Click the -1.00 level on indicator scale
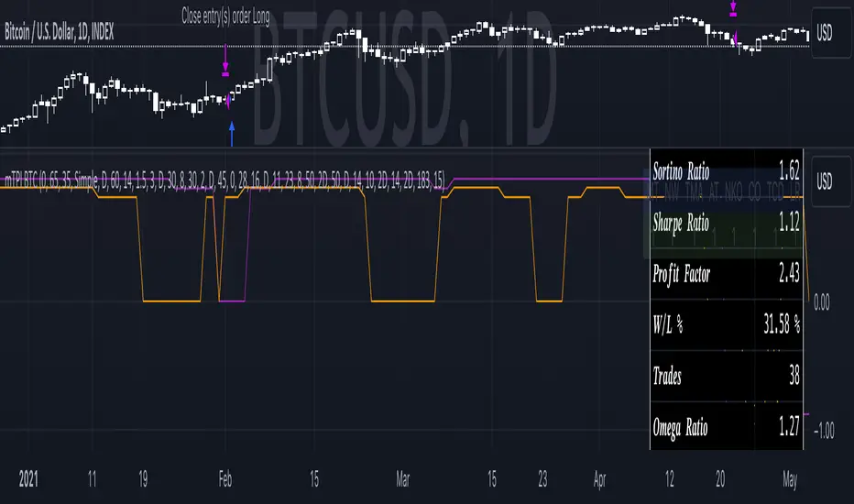Viewport: 854px width, 504px height. 824,431
